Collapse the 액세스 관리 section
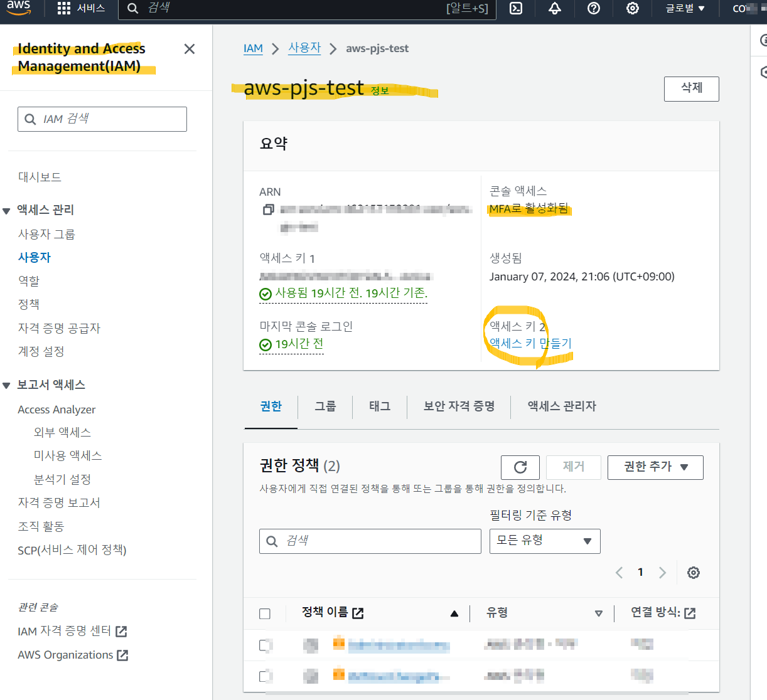Viewport: 767px width, 700px height. 6,211
